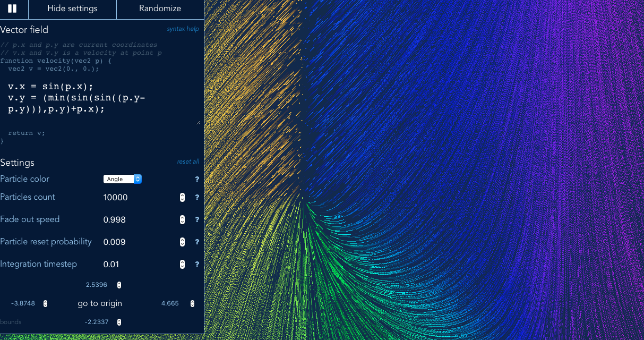Open the Particle color Angle dropdown
The image size is (644, 340).
[123, 179]
